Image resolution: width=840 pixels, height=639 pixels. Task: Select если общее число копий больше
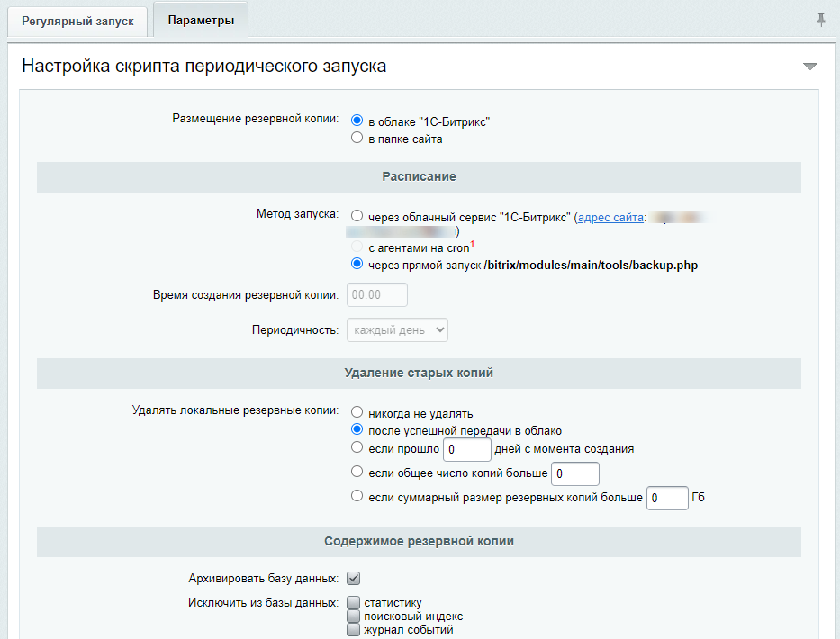point(357,472)
